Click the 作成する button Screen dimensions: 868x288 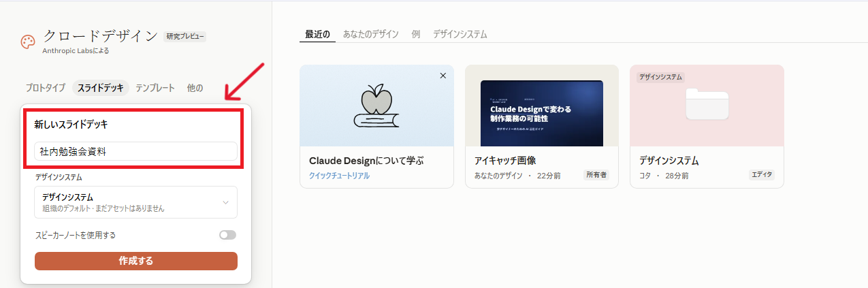point(135,261)
